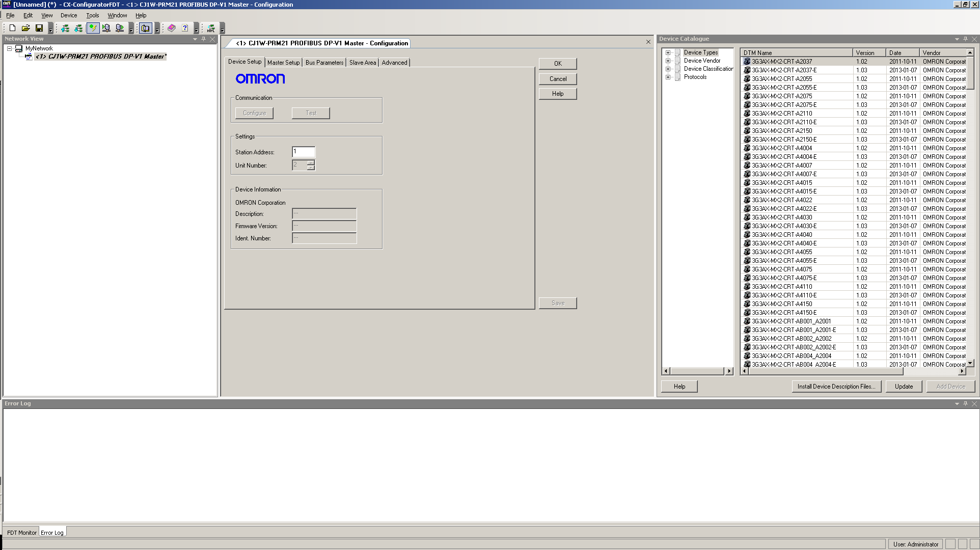Click the question mark About icon
Viewport: 980px width, 550px height.
tap(185, 28)
